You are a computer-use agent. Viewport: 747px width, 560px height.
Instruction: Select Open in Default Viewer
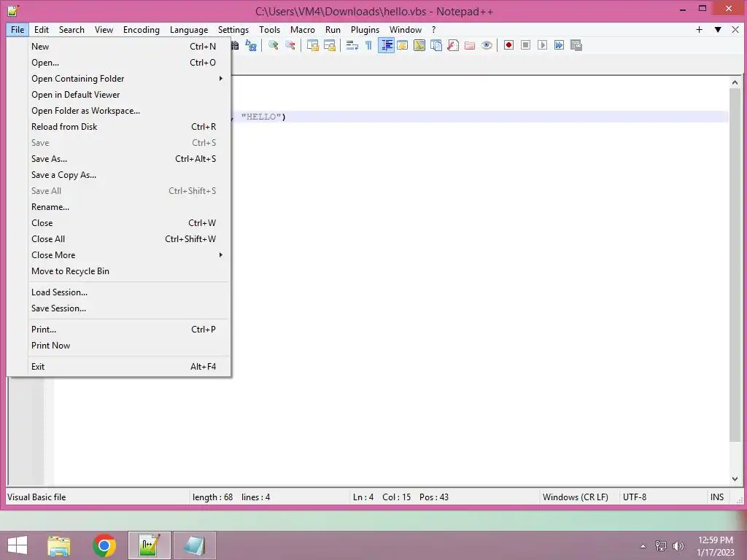click(119, 95)
